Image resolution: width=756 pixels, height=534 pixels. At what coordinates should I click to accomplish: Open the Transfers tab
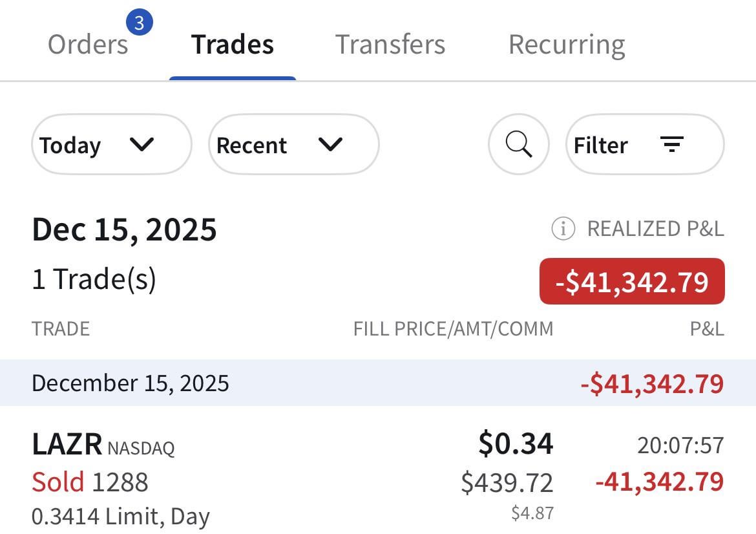click(390, 45)
